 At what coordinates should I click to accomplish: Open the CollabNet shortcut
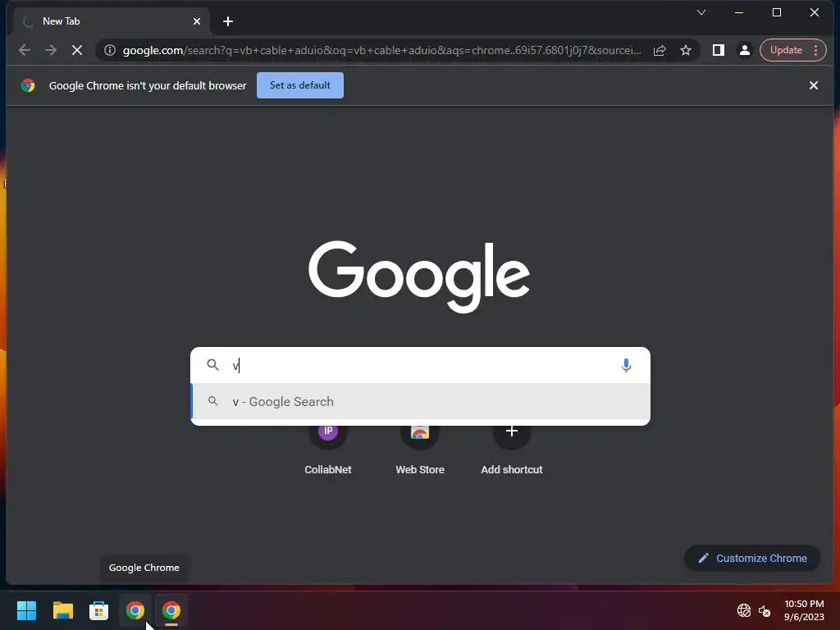[328, 449]
